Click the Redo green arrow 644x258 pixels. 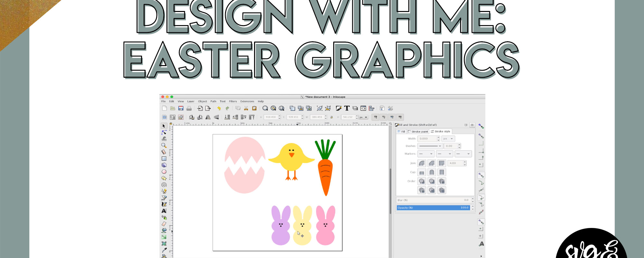click(x=227, y=108)
